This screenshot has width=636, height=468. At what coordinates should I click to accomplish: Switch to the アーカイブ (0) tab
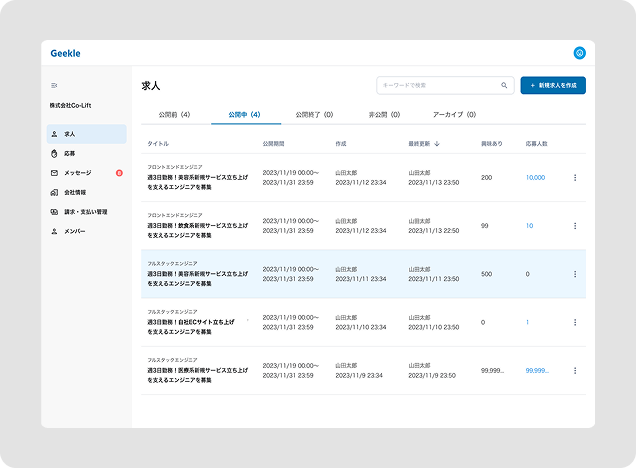454,115
